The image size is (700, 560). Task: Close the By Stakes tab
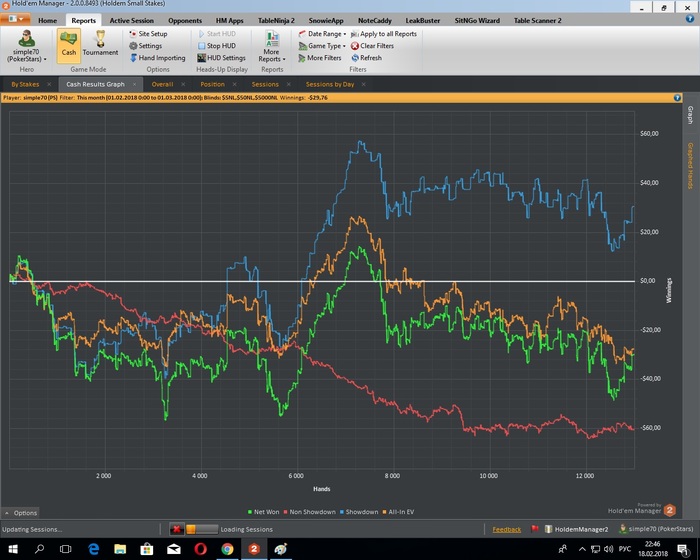(49, 84)
